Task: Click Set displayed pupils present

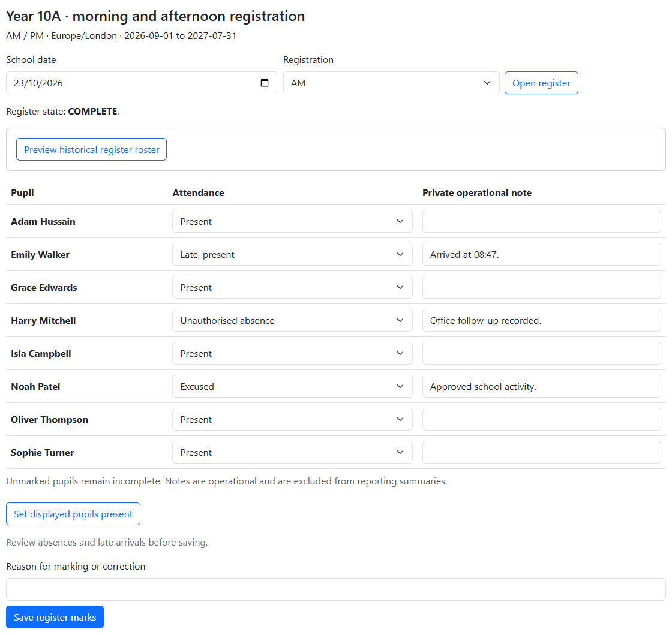Action: [73, 514]
